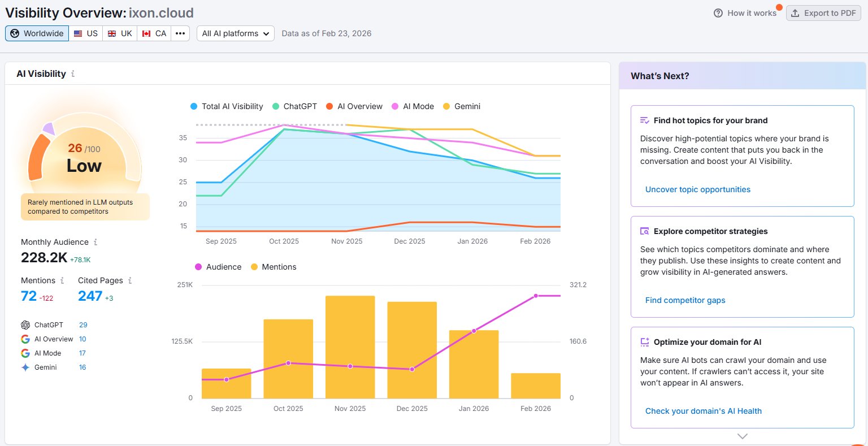The image size is (868, 446).
Task: Open the more regions ellipsis menu
Action: pos(180,33)
